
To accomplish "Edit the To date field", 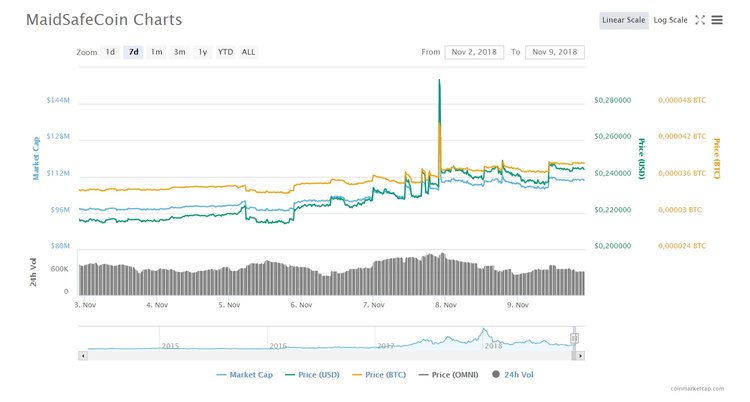I will pos(554,52).
